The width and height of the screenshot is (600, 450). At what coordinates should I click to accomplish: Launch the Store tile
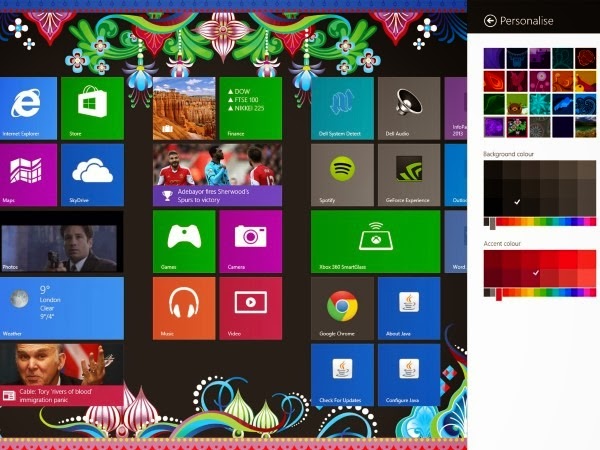tap(92, 108)
